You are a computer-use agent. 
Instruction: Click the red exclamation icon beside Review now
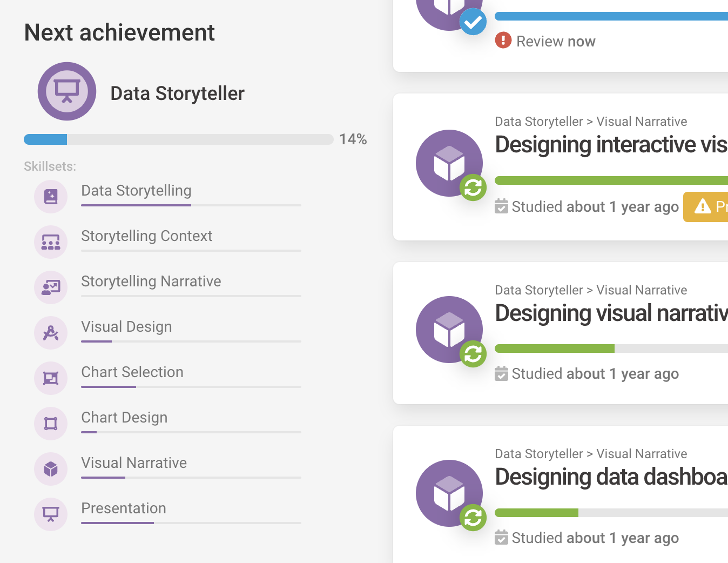503,41
